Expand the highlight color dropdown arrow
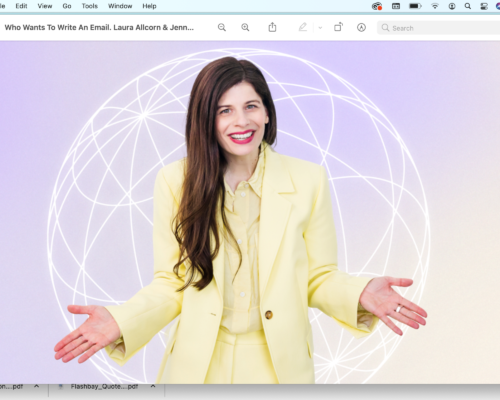This screenshot has width=500, height=400. coord(320,28)
